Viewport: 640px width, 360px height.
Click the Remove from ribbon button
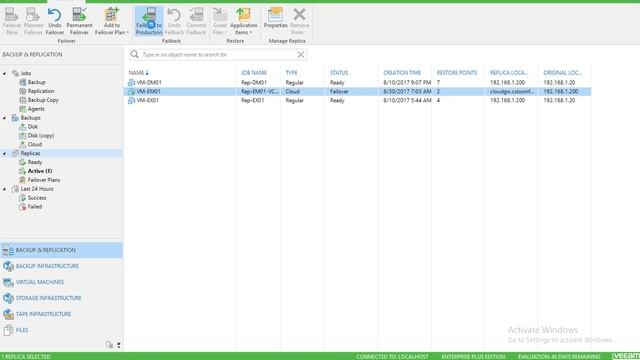(299, 21)
